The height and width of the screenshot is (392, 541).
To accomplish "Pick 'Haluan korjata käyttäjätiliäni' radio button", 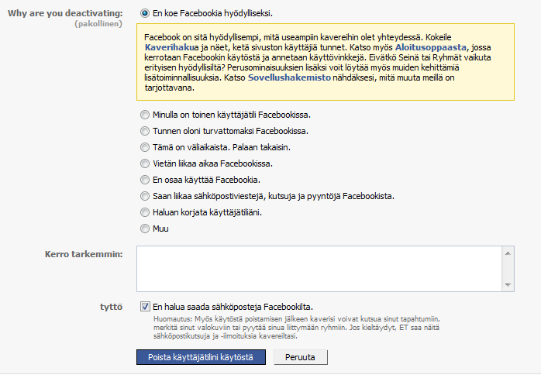I will tap(145, 212).
